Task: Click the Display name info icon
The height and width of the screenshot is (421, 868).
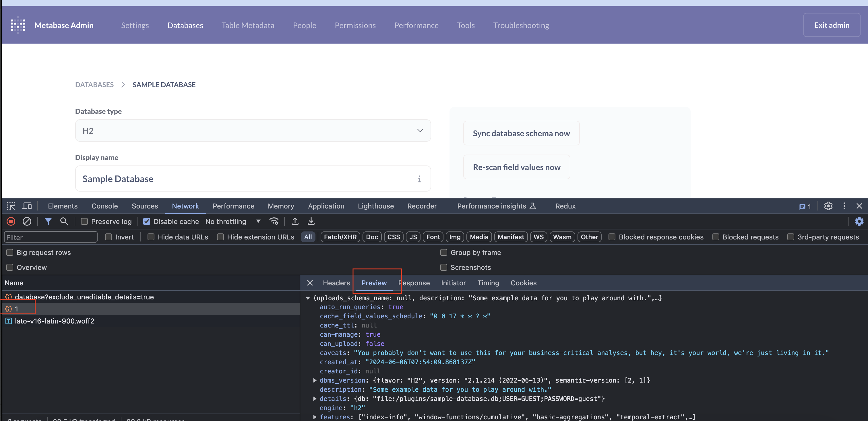Action: [x=420, y=179]
